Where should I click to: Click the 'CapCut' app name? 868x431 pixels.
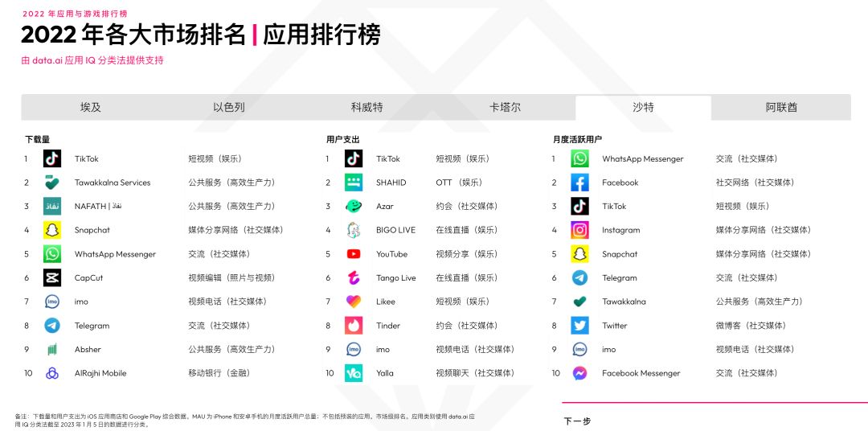[88, 277]
